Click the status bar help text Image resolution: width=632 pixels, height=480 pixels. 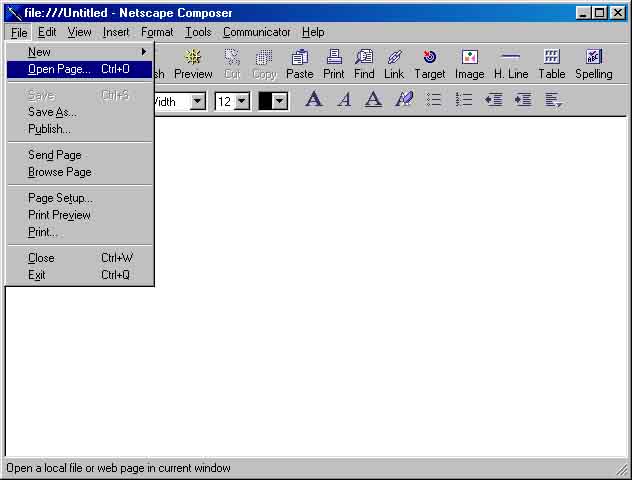118,468
